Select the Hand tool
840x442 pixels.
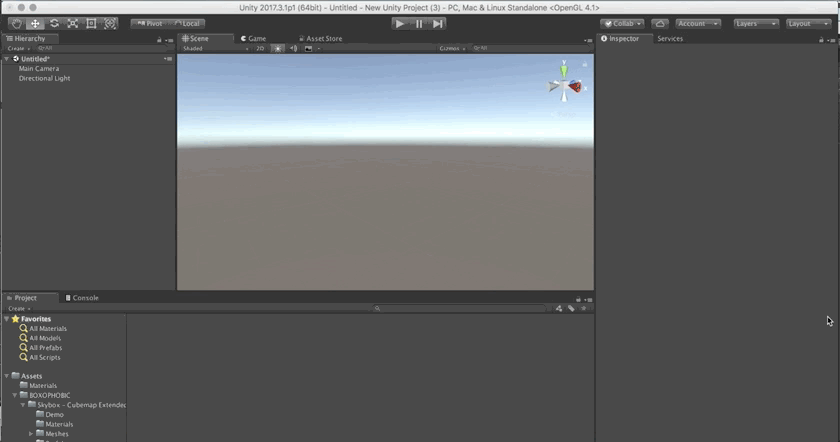pyautogui.click(x=17, y=24)
